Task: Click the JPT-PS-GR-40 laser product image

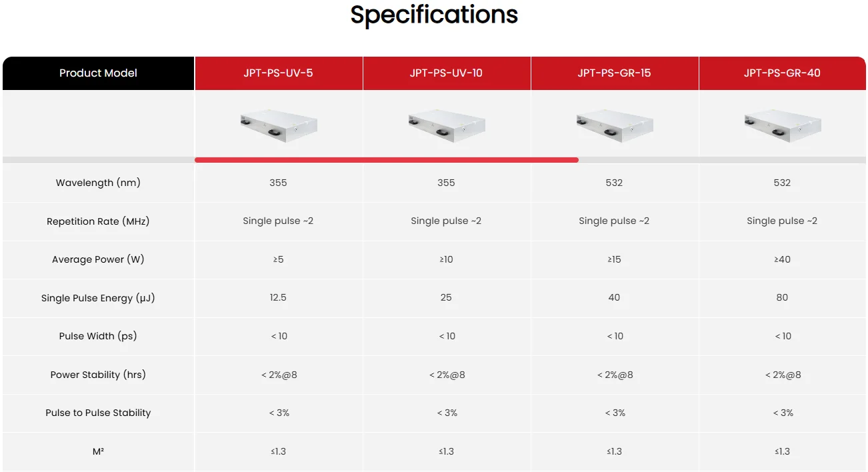Action: click(x=783, y=125)
